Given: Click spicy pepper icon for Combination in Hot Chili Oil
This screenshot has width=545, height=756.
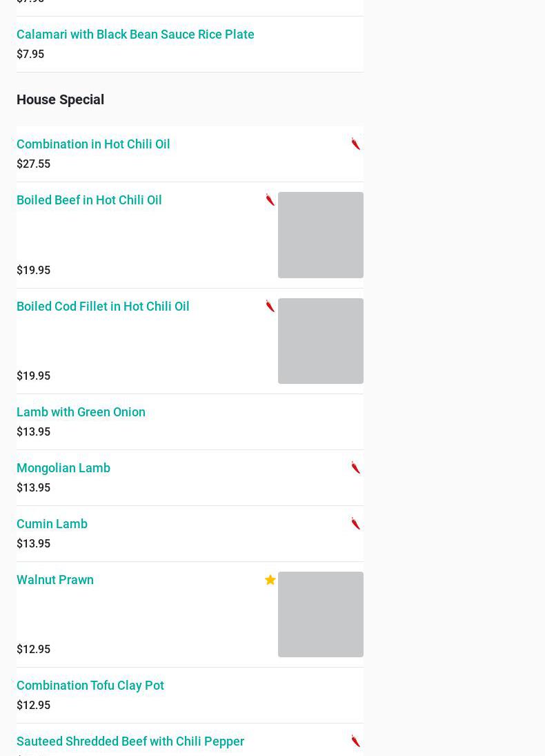Looking at the screenshot, I should coord(356,144).
